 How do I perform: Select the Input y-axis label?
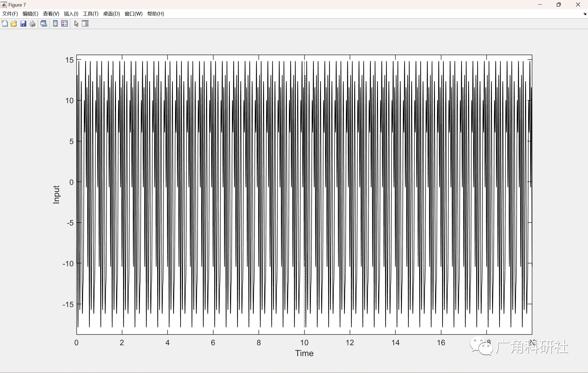(x=56, y=194)
